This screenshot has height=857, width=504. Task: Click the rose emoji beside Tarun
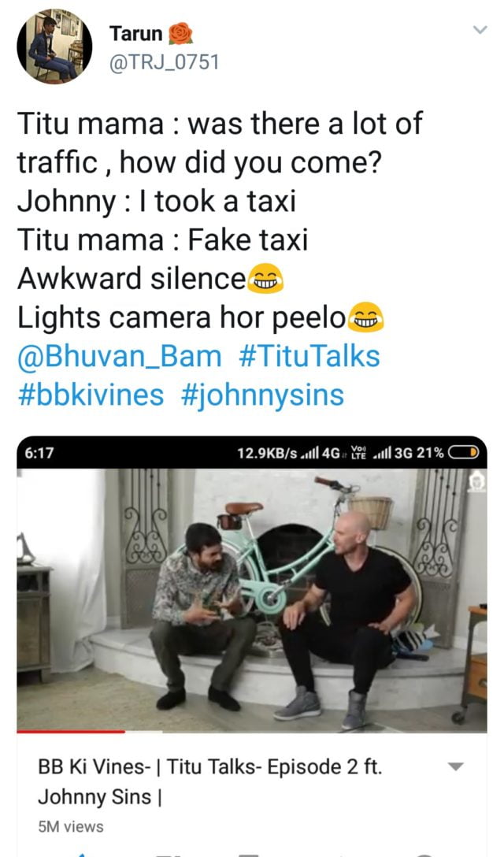pos(180,33)
